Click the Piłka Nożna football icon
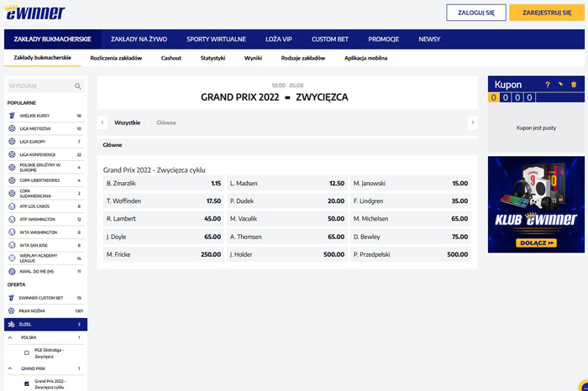 click(11, 310)
